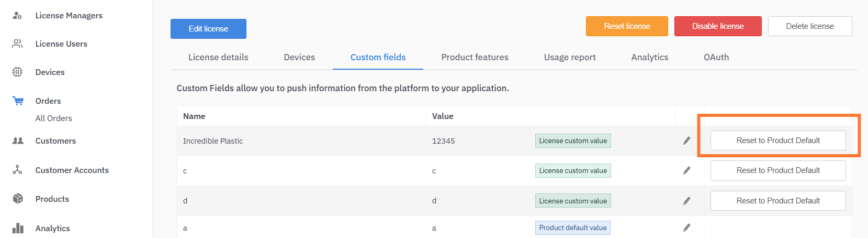Click the Orders shopping cart icon
This screenshot has height=238, width=868.
click(18, 101)
